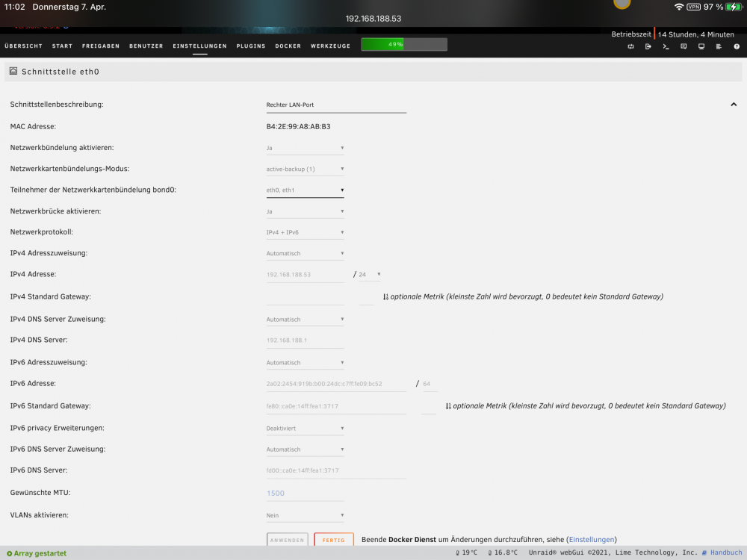Click MAC address B4:2E:99:A8:AB:B3

298,127
